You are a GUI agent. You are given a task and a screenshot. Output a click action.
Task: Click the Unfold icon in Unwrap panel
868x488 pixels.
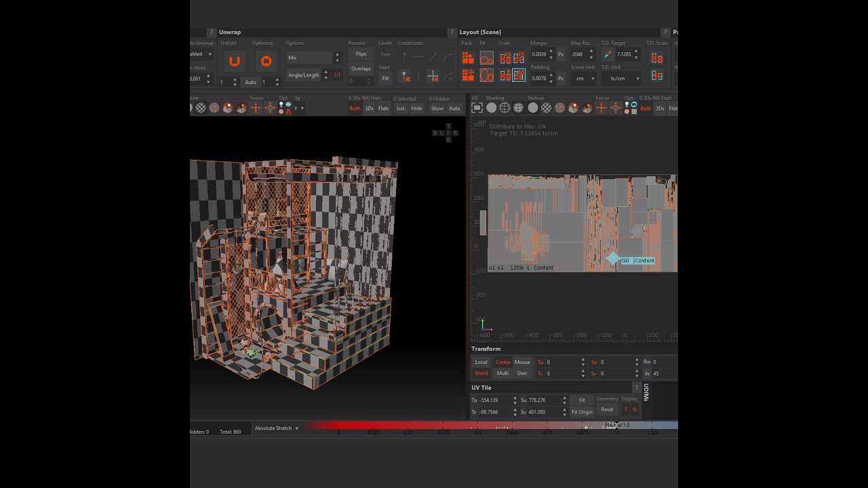pyautogui.click(x=234, y=61)
